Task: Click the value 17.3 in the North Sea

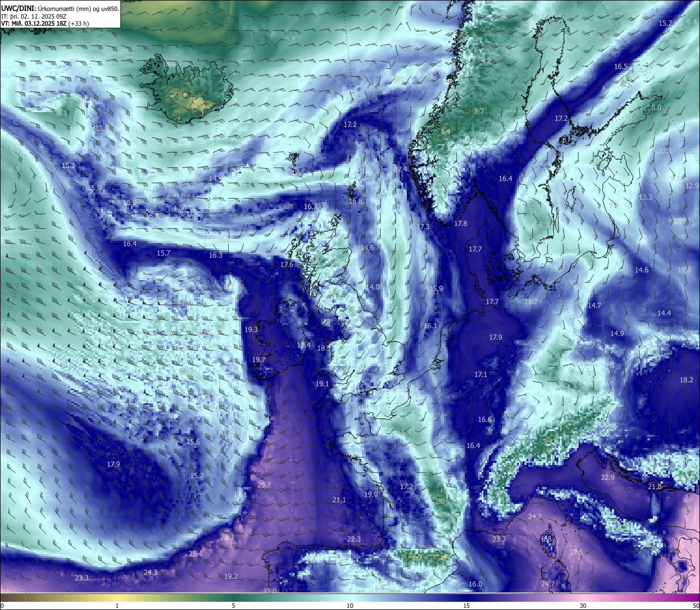Action: (423, 226)
